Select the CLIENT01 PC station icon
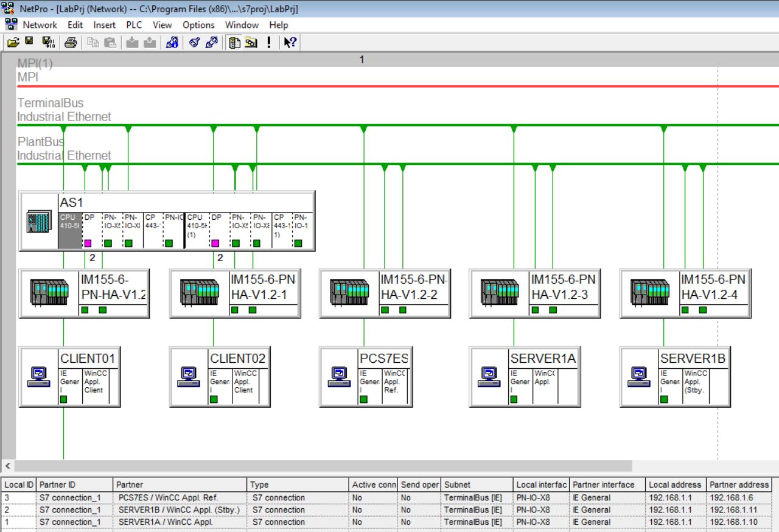Screen dimensions: 779x532 pyautogui.click(x=39, y=377)
